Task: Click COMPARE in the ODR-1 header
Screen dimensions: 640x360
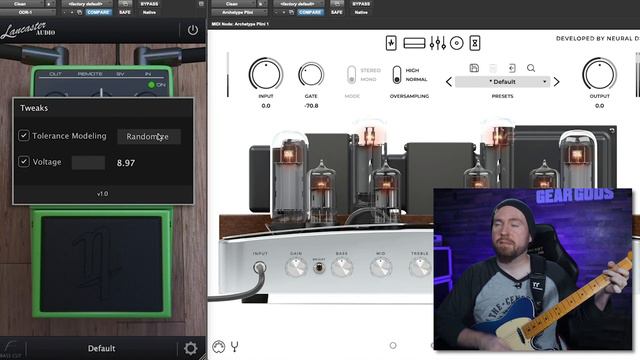Action: [x=98, y=12]
